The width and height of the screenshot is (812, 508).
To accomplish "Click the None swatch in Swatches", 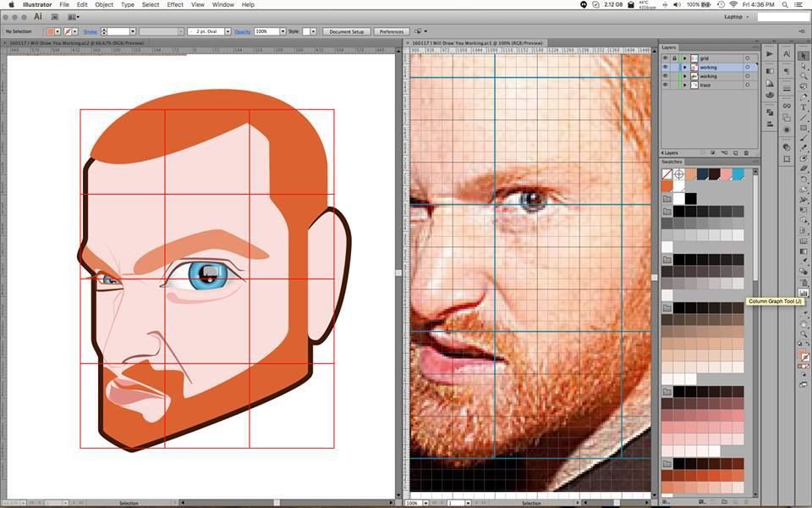I will tap(667, 174).
